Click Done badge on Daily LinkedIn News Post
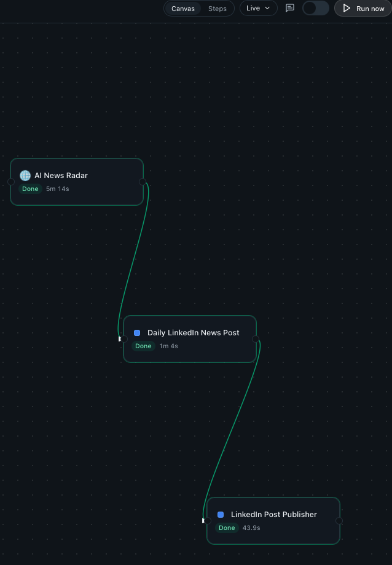Image resolution: width=392 pixels, height=565 pixels. pyautogui.click(x=143, y=346)
